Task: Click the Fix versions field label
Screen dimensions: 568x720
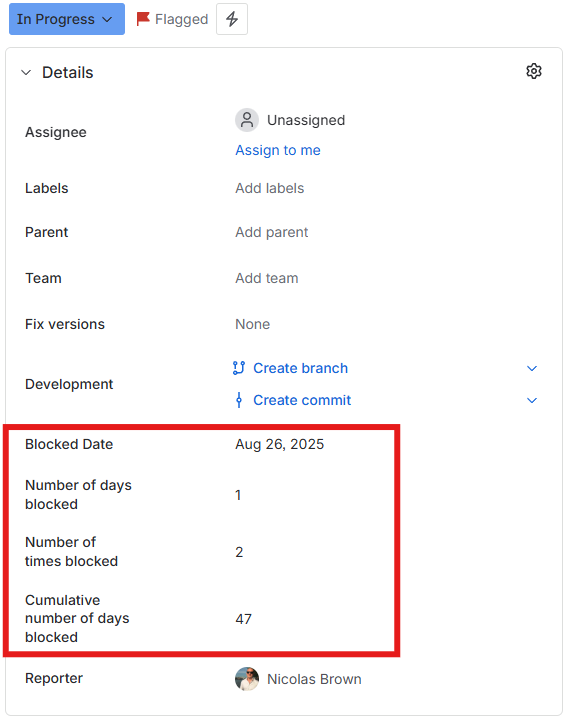Action: [65, 324]
